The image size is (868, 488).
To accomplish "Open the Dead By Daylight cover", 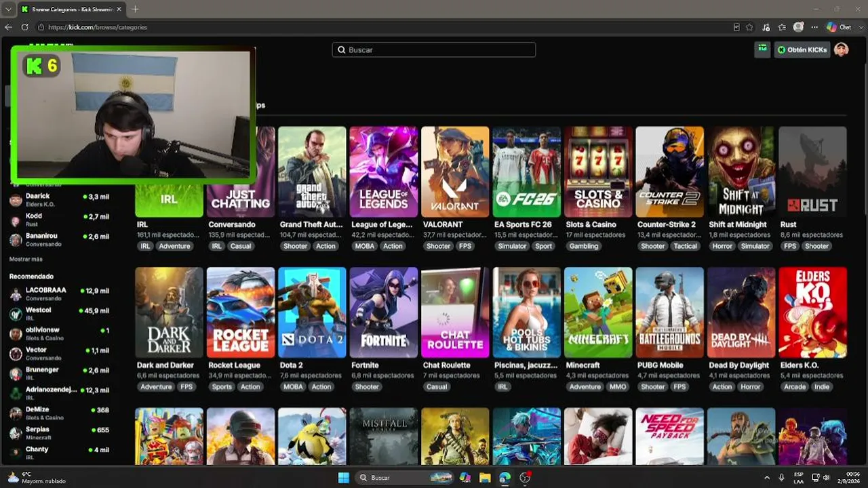I will coord(741,312).
